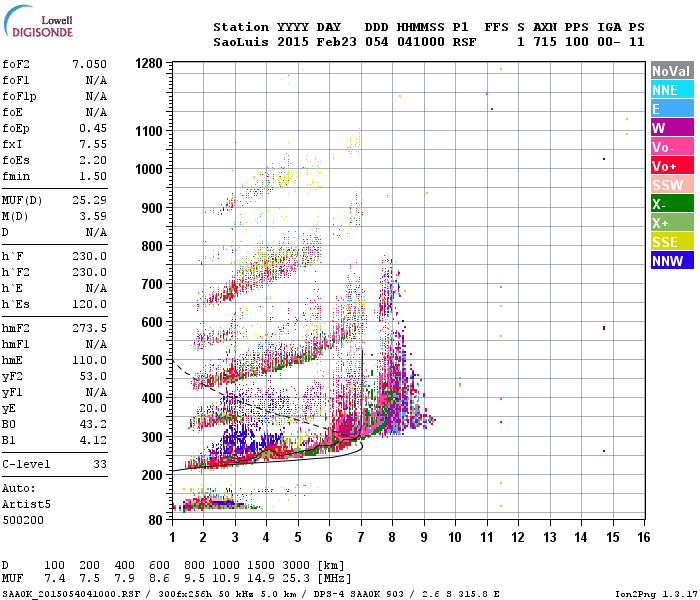Click the RSF program label in header
The height and width of the screenshot is (600, 700).
click(464, 42)
